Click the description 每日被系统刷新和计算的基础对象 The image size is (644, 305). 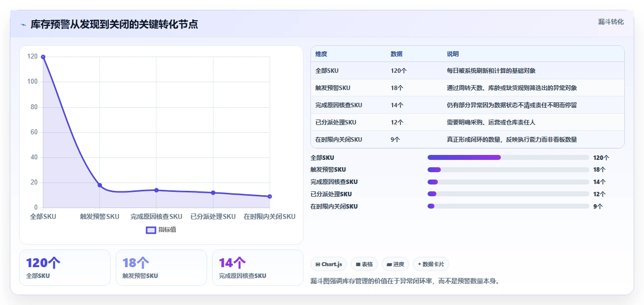pyautogui.click(x=491, y=71)
